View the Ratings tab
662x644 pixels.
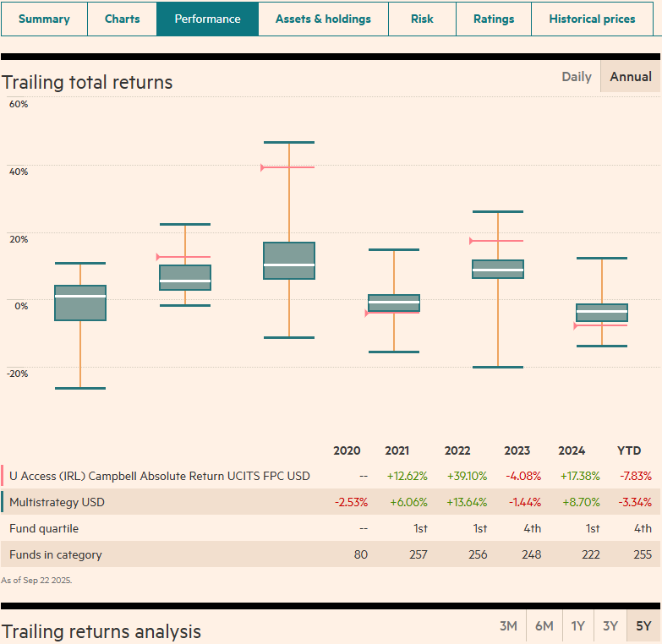tap(493, 19)
